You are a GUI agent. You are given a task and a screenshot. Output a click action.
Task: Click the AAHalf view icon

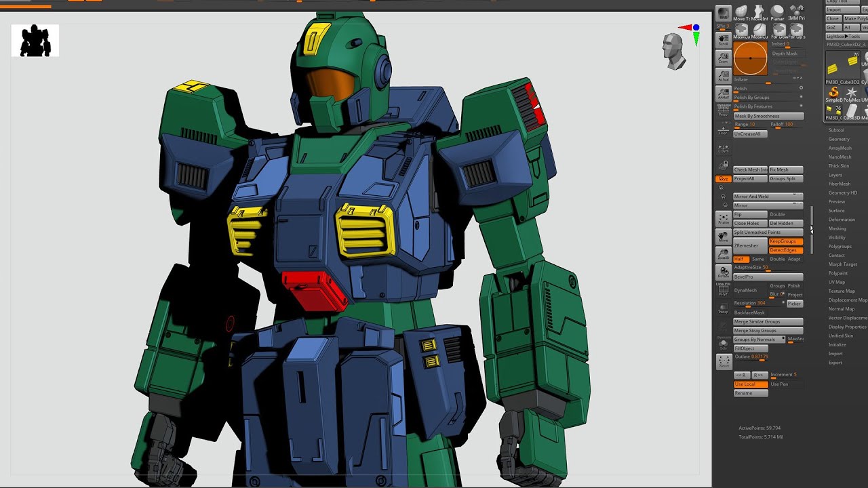coord(724,94)
